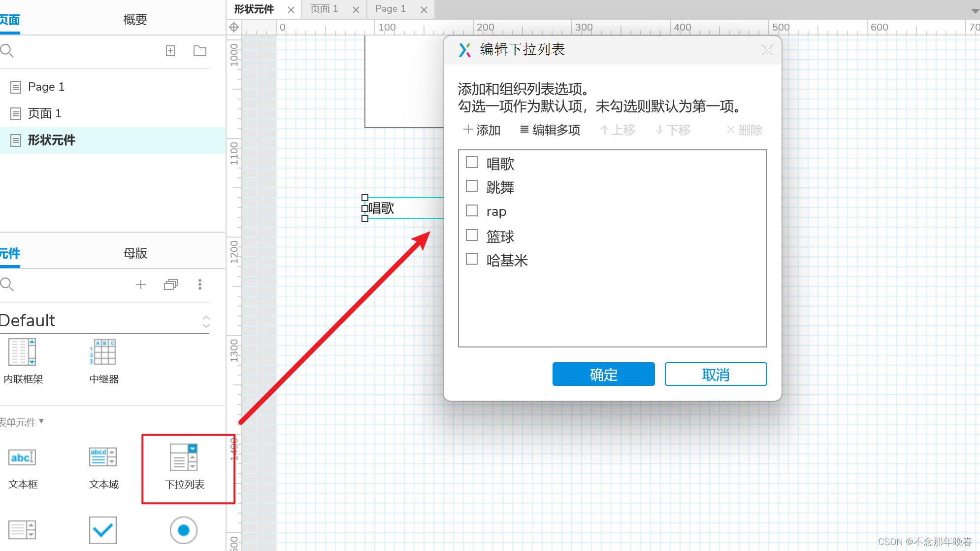
Task: Check the rap option checkbox
Action: coord(472,210)
